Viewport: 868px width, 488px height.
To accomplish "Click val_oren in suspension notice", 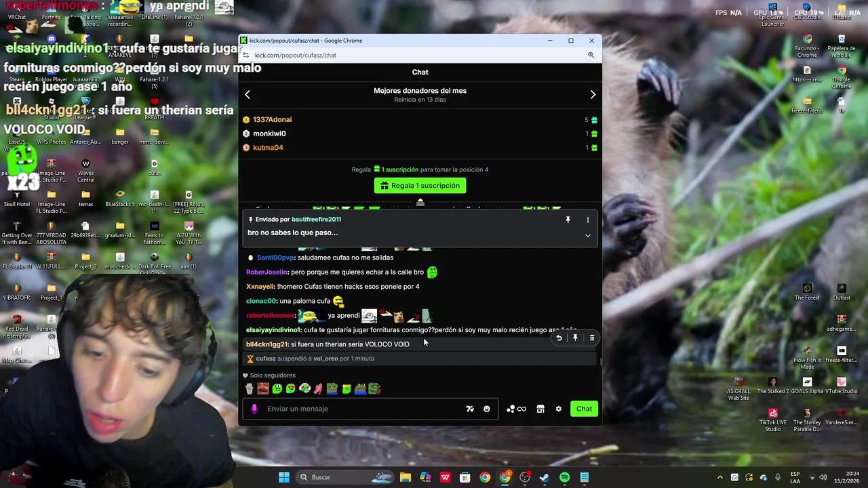I will click(325, 359).
